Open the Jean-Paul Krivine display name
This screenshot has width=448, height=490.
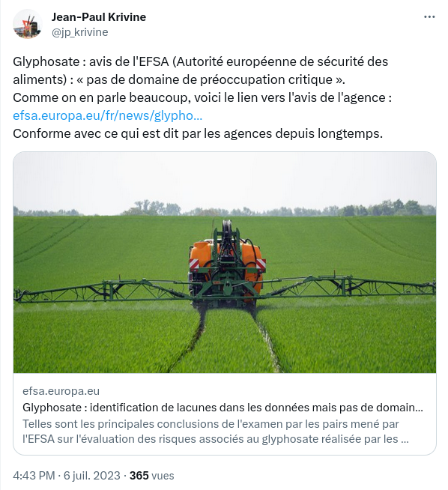tap(99, 17)
